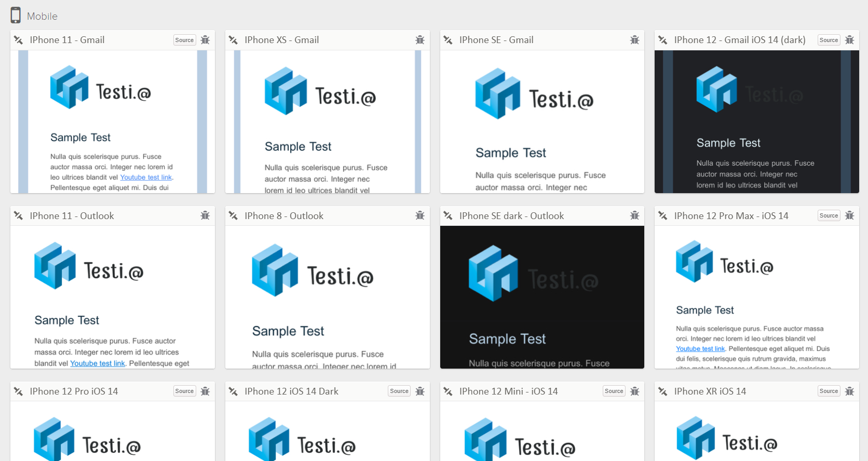868x461 pixels.
Task: Open Source for iPhone 12 Pro Max - iOS 14
Action: point(829,215)
